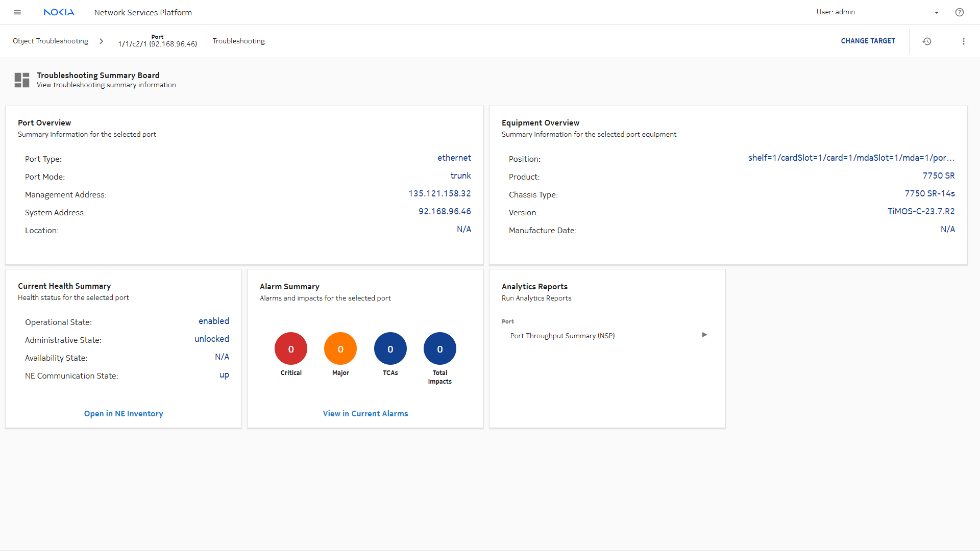Screen dimensions: 980x551
Task: Click the shelf position link value
Action: point(851,158)
